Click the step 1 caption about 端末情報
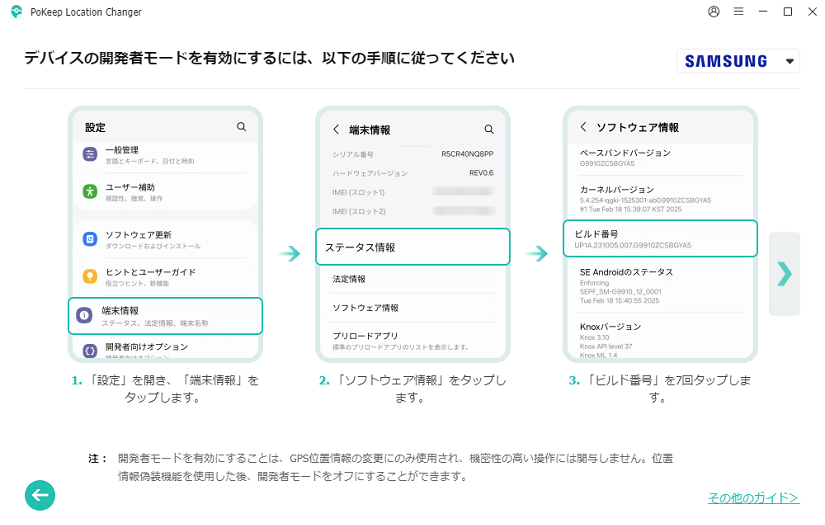 165,389
